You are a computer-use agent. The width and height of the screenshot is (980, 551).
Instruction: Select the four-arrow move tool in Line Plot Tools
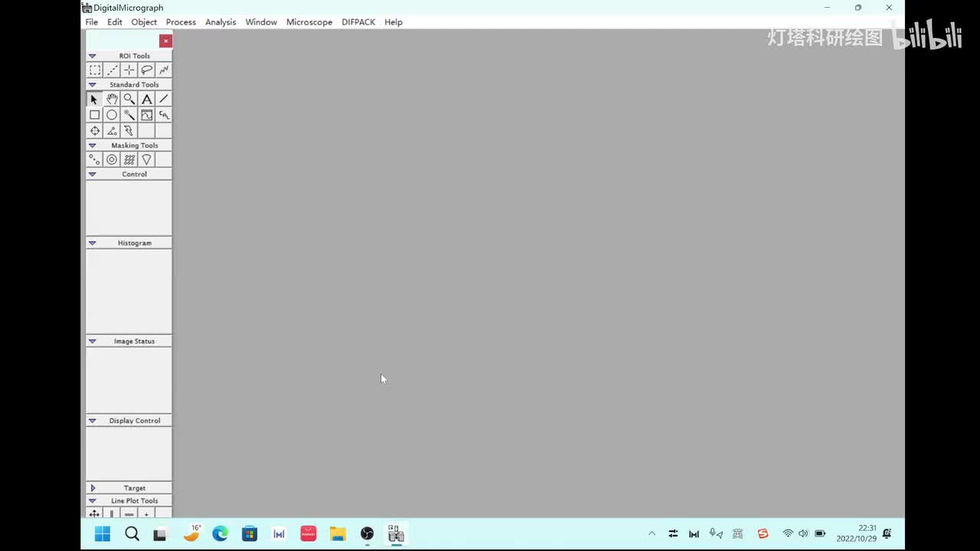[x=95, y=514]
